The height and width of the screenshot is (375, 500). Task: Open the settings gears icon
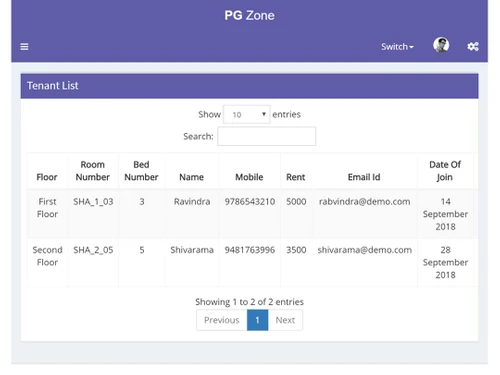click(473, 46)
